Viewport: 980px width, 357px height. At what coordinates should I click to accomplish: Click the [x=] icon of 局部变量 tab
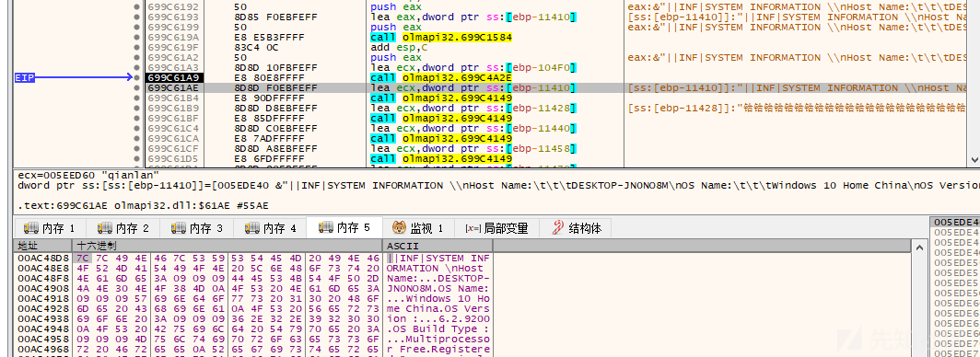(x=472, y=228)
